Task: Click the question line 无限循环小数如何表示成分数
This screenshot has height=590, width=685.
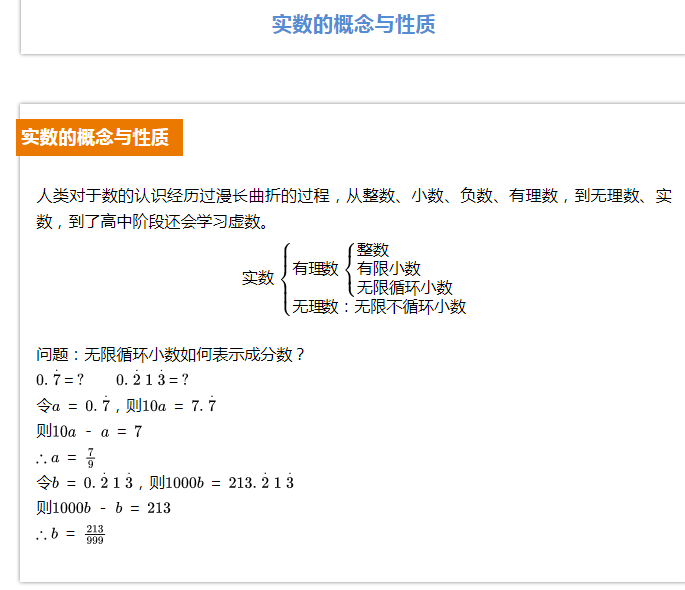Action: tap(171, 354)
